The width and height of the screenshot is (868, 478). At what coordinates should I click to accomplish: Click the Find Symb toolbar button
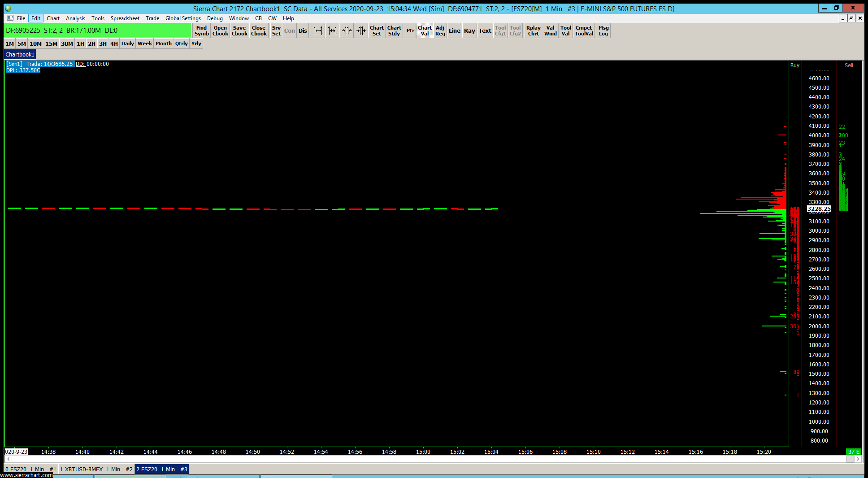point(202,30)
